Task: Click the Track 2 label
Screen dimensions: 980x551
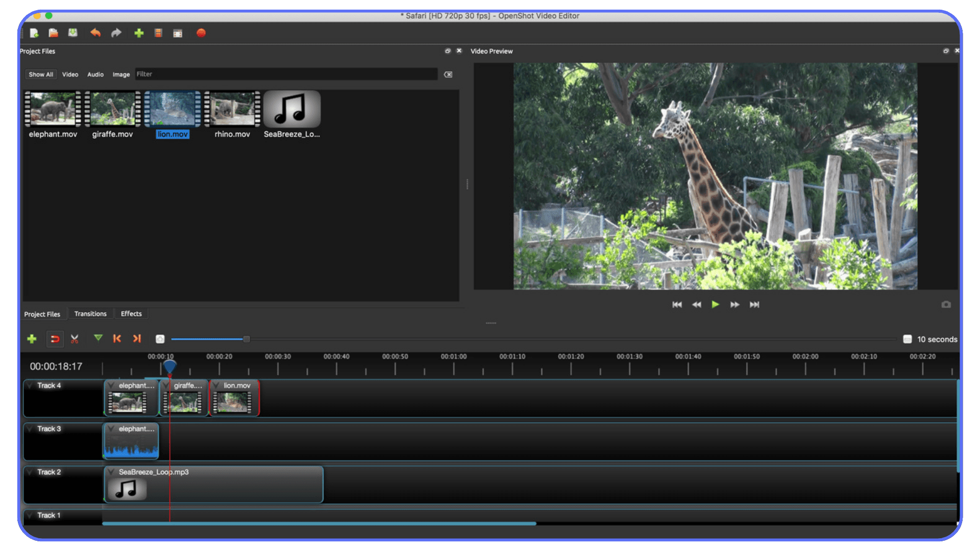Action: [49, 472]
